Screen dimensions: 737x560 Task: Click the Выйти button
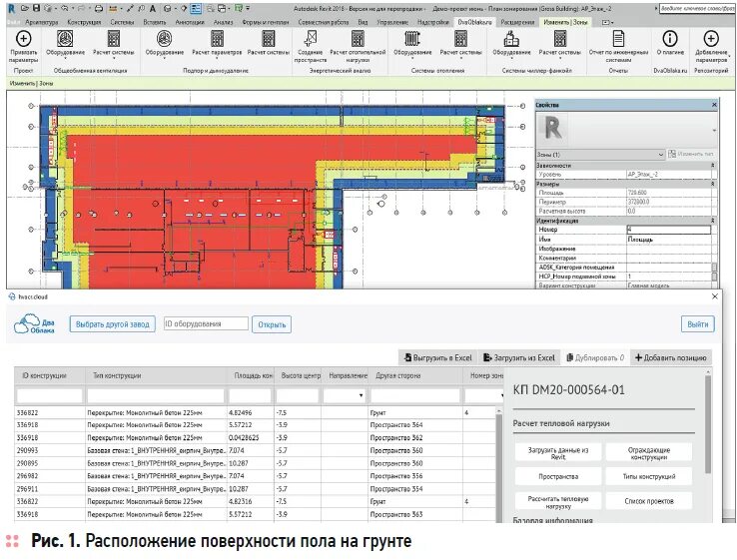tap(697, 324)
